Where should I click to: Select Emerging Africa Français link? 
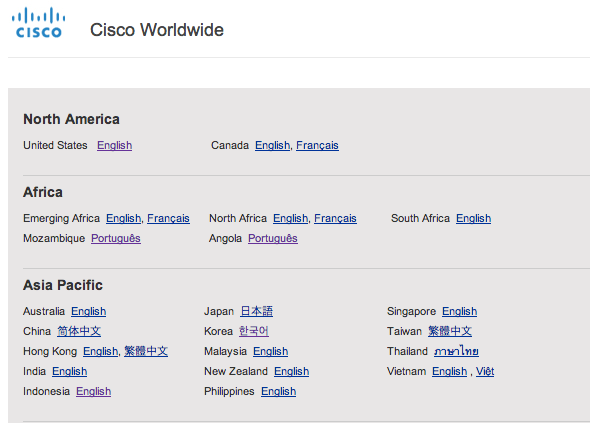click(x=168, y=218)
